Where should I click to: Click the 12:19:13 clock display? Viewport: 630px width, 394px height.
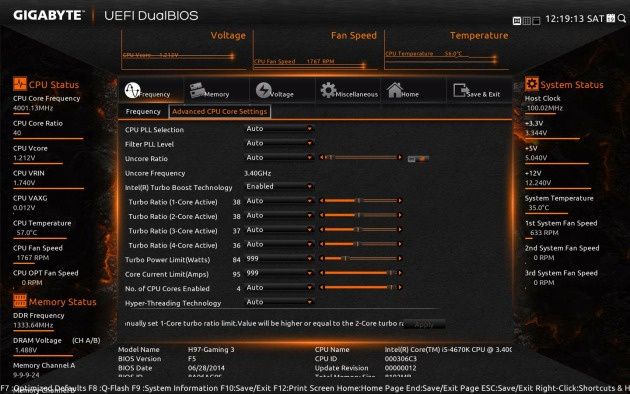pyautogui.click(x=565, y=18)
